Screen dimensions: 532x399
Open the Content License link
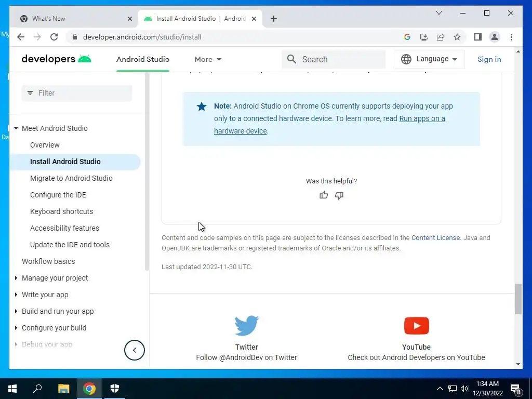[x=435, y=238]
